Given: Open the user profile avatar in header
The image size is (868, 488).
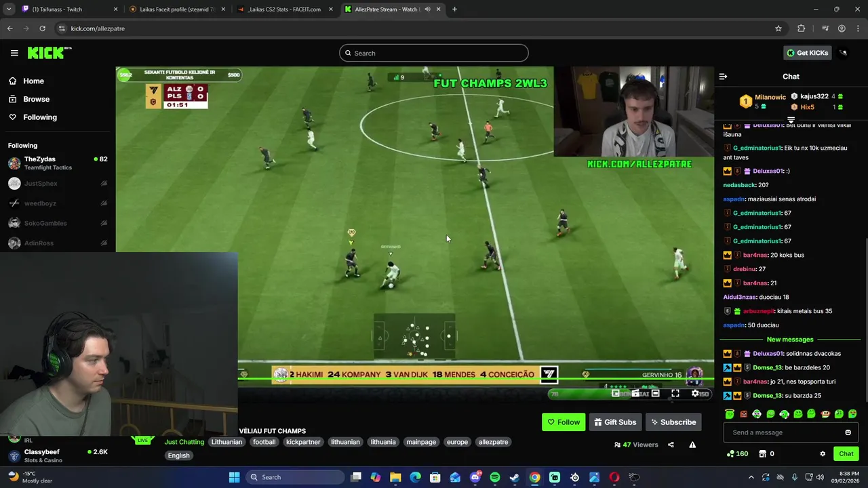Looking at the screenshot, I should click(x=844, y=53).
